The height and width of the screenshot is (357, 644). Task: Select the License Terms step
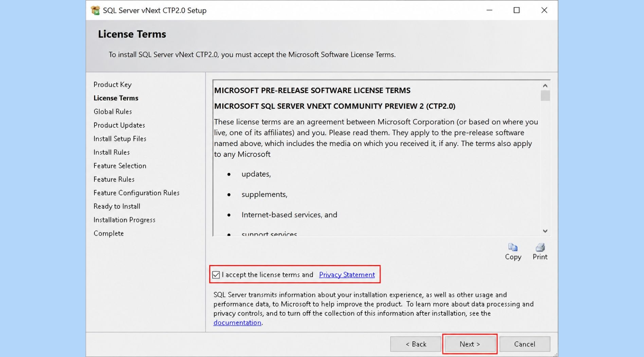point(116,98)
